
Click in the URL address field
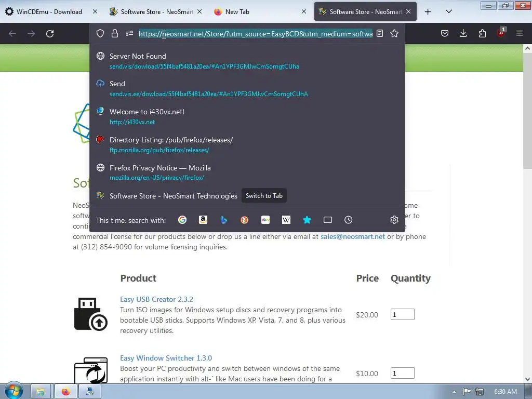256,34
